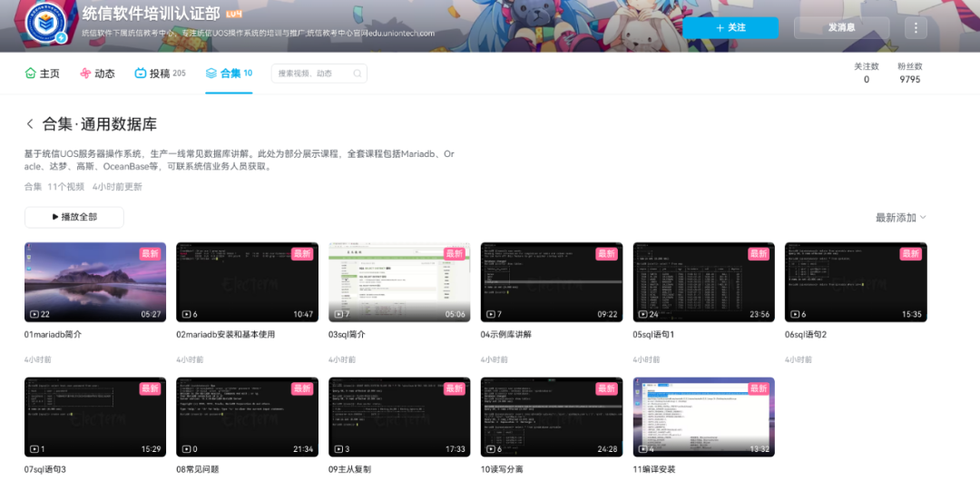Open the 09主从复制 video thumbnail
Viewport: 980px width, 481px height.
[399, 417]
